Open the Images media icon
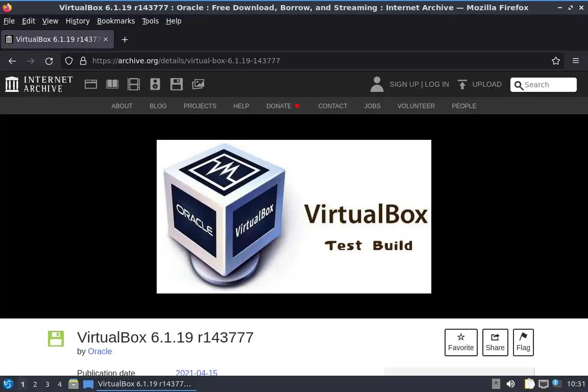The height and width of the screenshot is (392, 588). pyautogui.click(x=198, y=84)
